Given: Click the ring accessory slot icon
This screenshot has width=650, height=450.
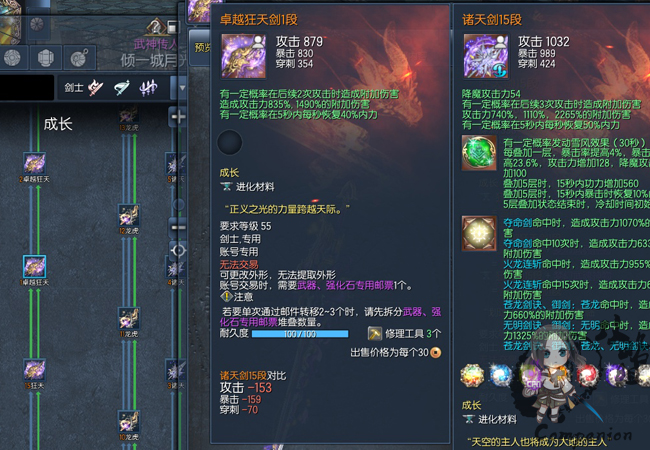Looking at the screenshot, I should (12, 58).
